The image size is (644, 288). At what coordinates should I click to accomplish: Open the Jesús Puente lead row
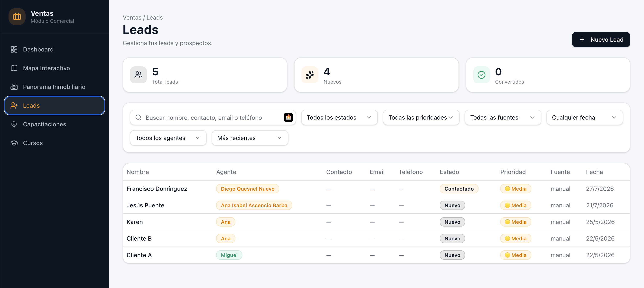[376, 205]
